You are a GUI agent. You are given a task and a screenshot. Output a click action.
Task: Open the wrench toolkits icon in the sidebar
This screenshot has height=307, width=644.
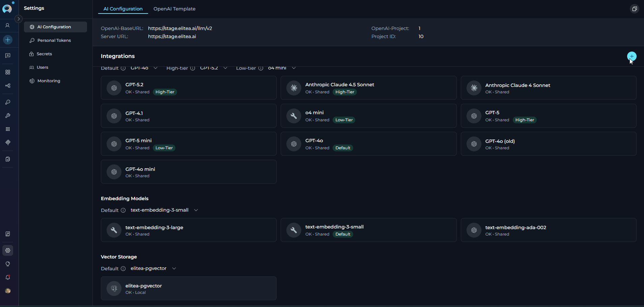click(8, 116)
